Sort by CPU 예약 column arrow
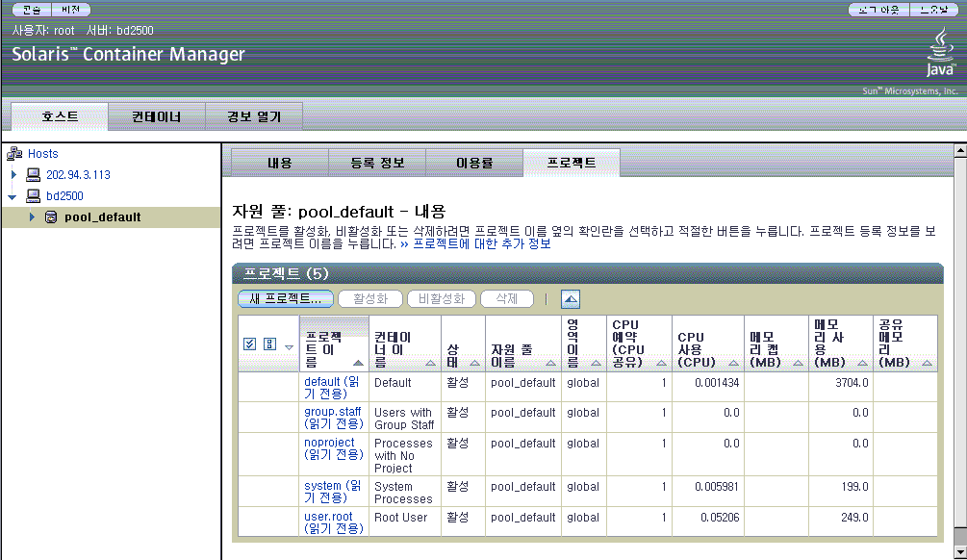 [x=661, y=363]
